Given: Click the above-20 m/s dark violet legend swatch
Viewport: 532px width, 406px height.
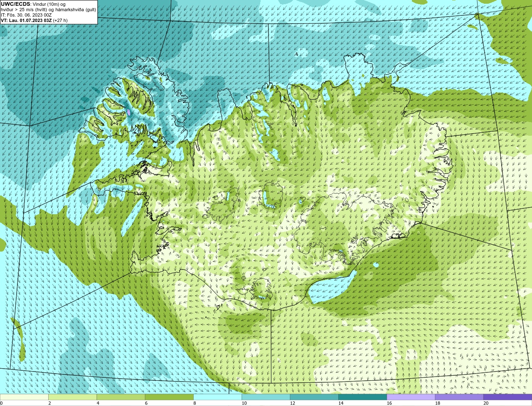Looking at the screenshot, I should point(507,397).
